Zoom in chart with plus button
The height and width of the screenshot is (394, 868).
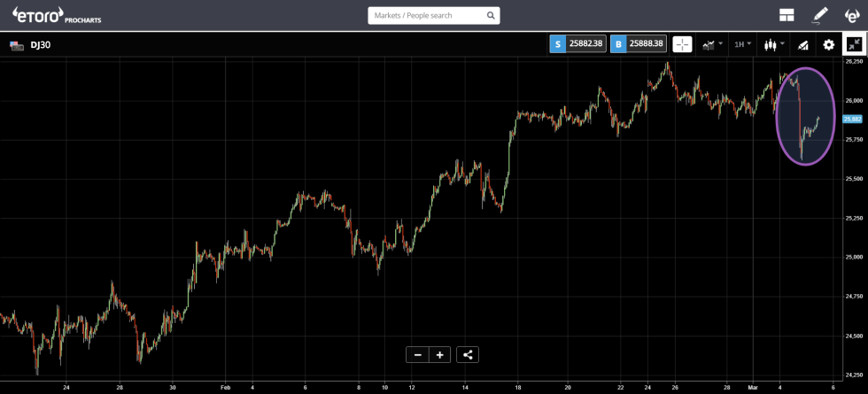[x=439, y=355]
